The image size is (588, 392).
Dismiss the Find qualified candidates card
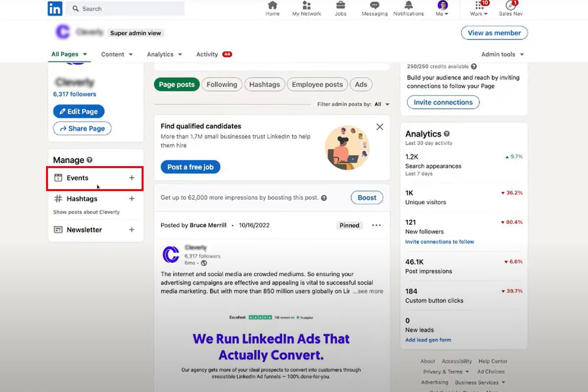pos(379,127)
